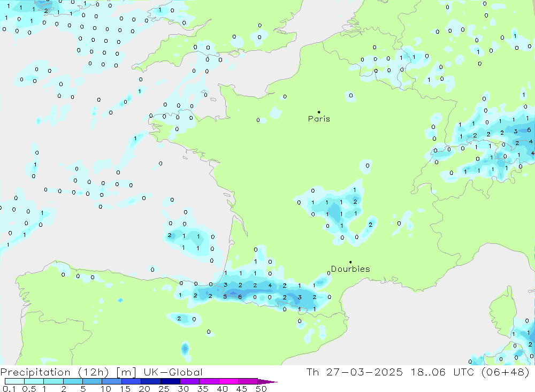Click the '0.5' legend scale value

(x=29, y=389)
